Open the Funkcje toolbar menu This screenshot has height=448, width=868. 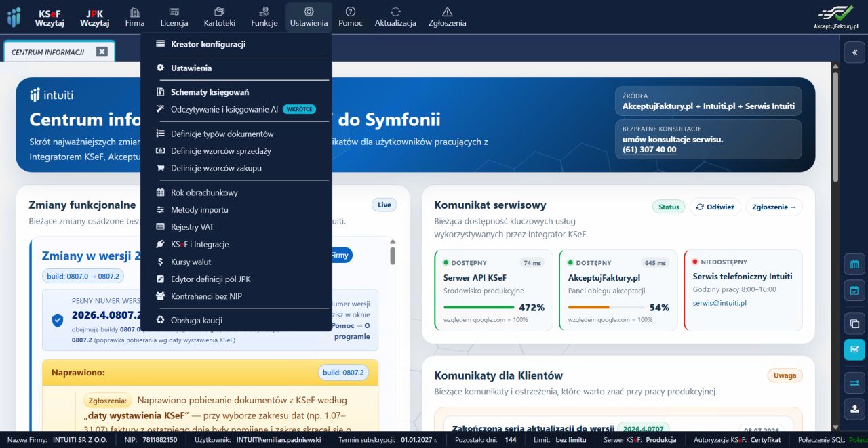tap(264, 18)
